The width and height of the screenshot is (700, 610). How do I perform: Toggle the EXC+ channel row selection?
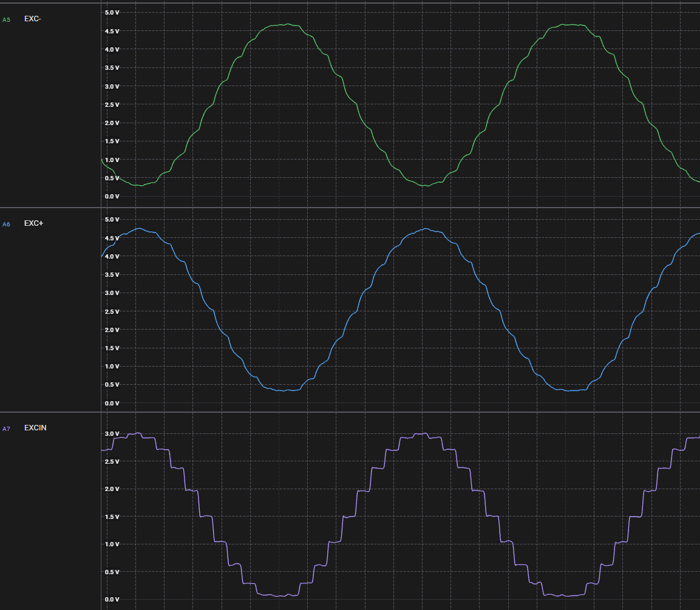(49, 223)
